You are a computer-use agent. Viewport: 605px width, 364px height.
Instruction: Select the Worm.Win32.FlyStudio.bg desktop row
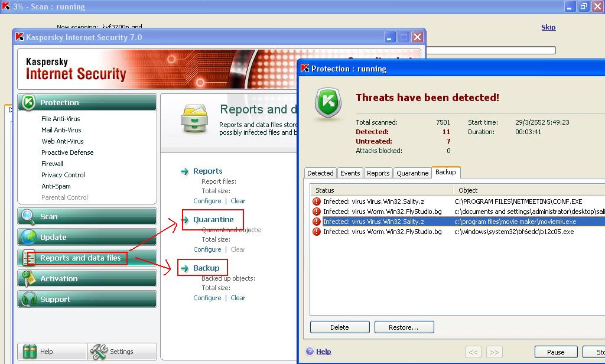pyautogui.click(x=458, y=212)
